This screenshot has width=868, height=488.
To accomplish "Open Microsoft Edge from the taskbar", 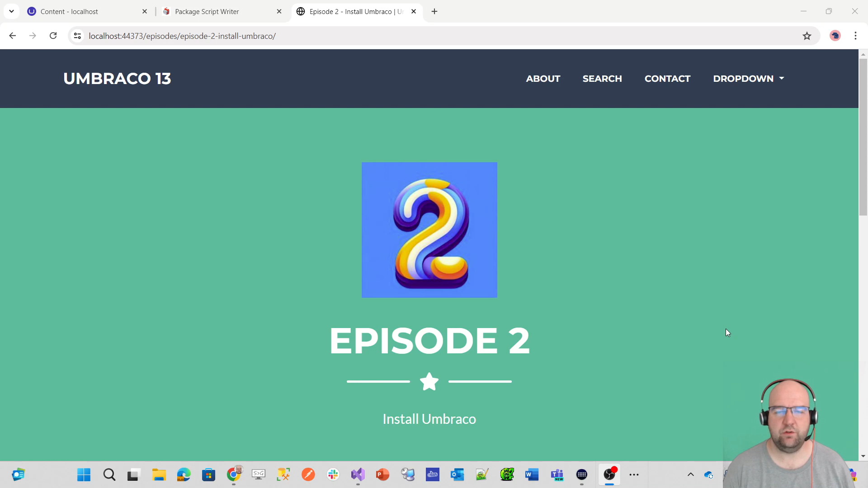I will (183, 475).
